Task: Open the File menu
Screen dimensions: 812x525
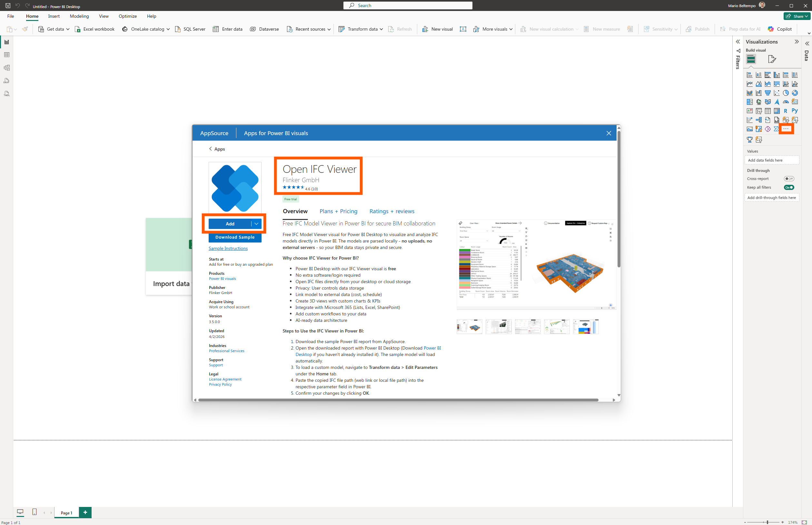Action: (x=11, y=16)
